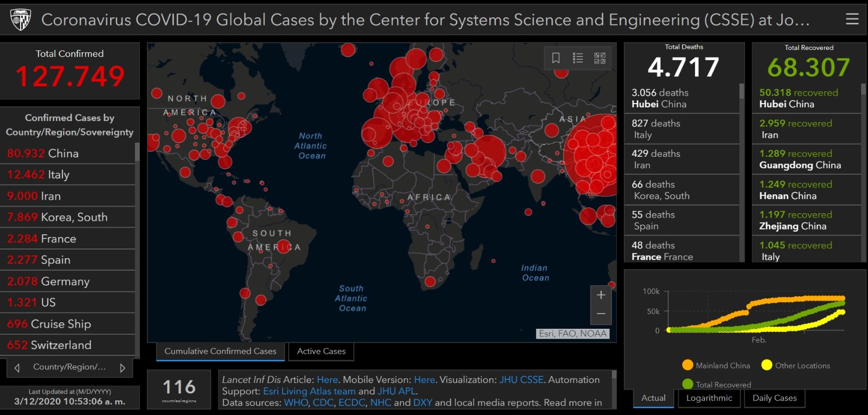The height and width of the screenshot is (415, 868).
Task: Open the ECDC data source link
Action: pos(352,403)
